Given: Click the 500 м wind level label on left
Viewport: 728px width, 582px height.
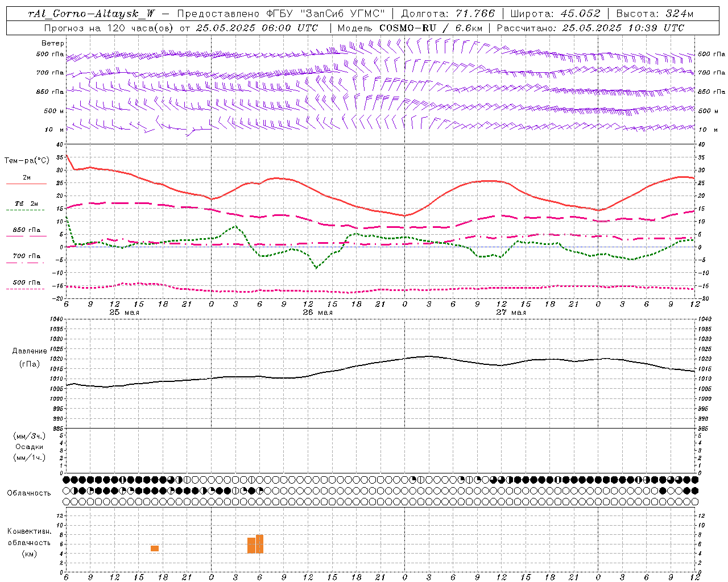Looking at the screenshot, I should [x=54, y=111].
